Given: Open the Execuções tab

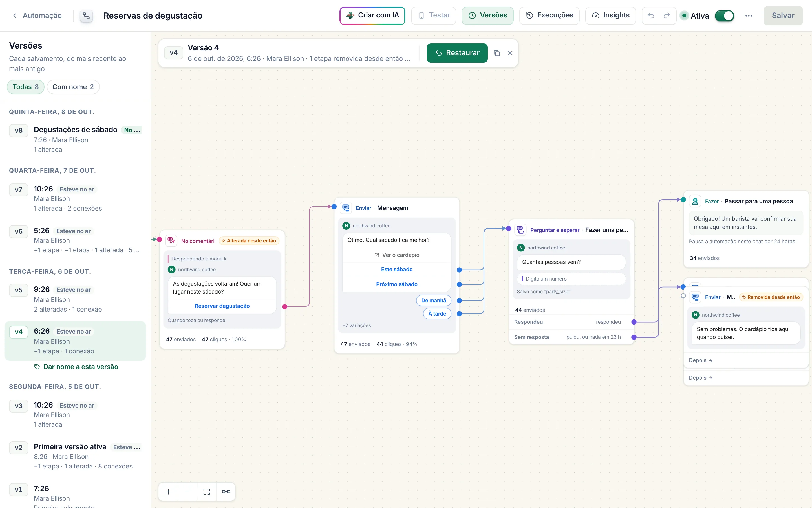Looking at the screenshot, I should click(x=549, y=16).
